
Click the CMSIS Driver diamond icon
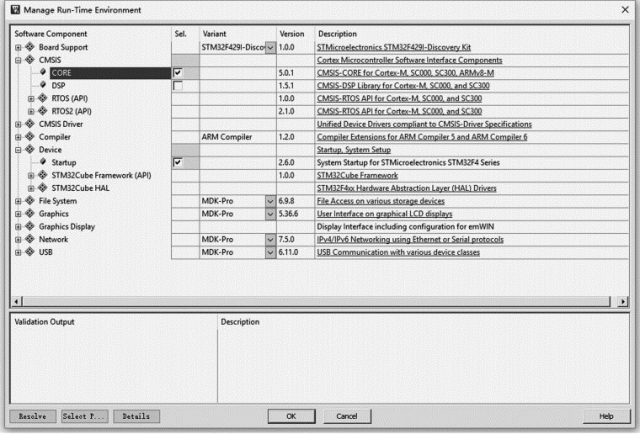click(x=30, y=124)
